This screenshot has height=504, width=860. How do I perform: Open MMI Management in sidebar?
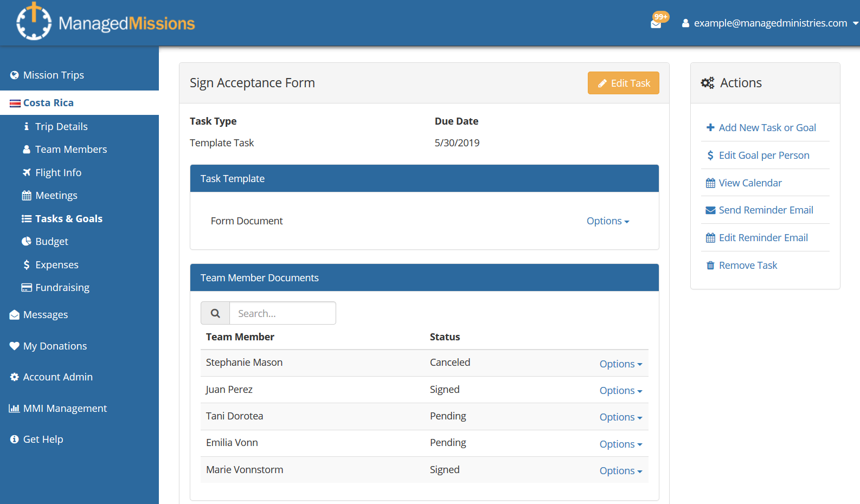(x=65, y=408)
